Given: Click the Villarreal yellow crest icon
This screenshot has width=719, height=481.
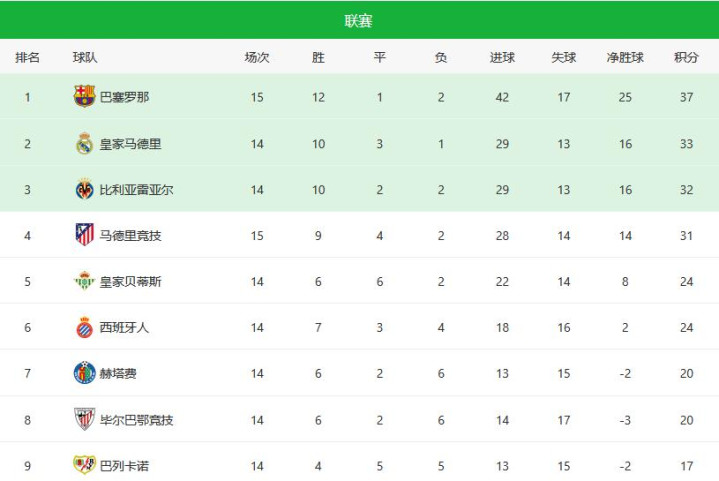Looking at the screenshot, I should point(84,189).
